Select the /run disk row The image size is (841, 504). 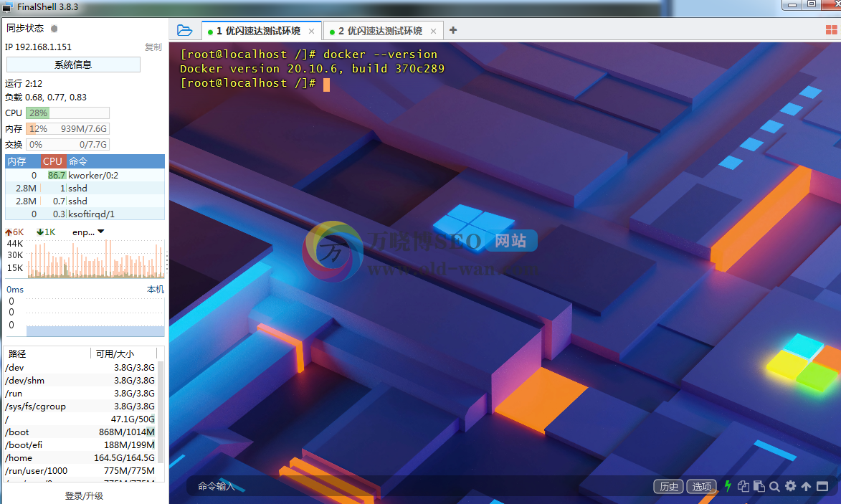pyautogui.click(x=80, y=393)
